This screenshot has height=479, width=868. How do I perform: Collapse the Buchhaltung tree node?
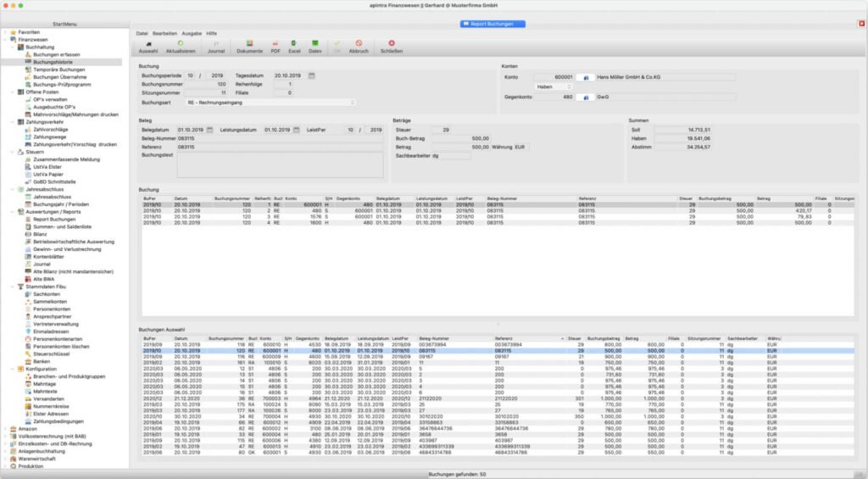pyautogui.click(x=13, y=47)
